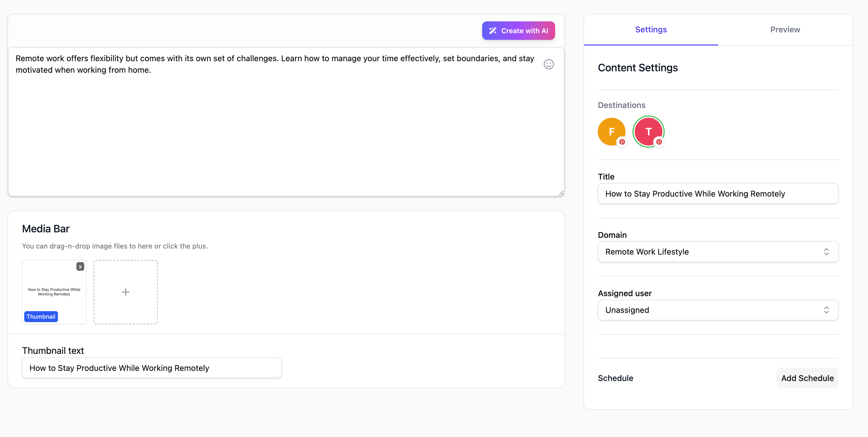Click the chevron arrows on the Unassigned selector
This screenshot has height=437, width=868.
pos(826,310)
